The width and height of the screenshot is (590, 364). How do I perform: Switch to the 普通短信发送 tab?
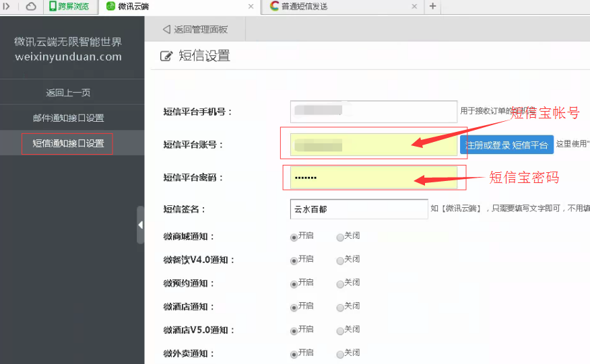tap(337, 7)
